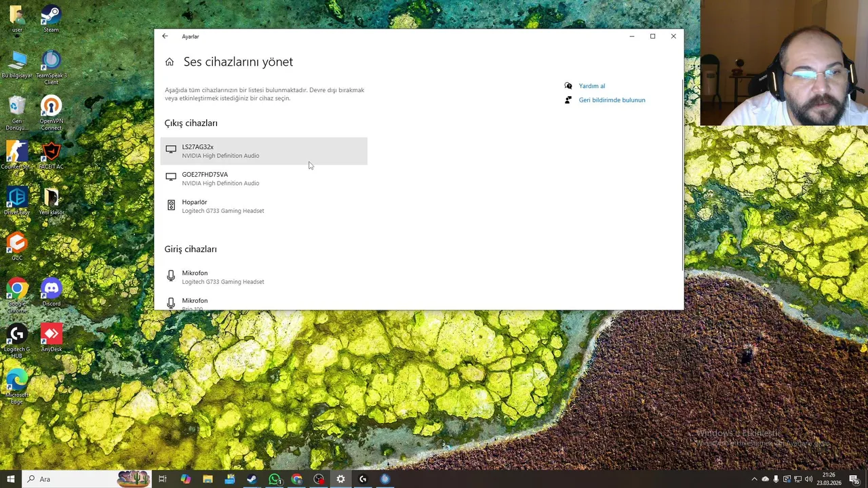Screen dimensions: 868x488
Task: Select Mikrofon Logitech G733 Gaming Headset input
Action: click(264, 277)
